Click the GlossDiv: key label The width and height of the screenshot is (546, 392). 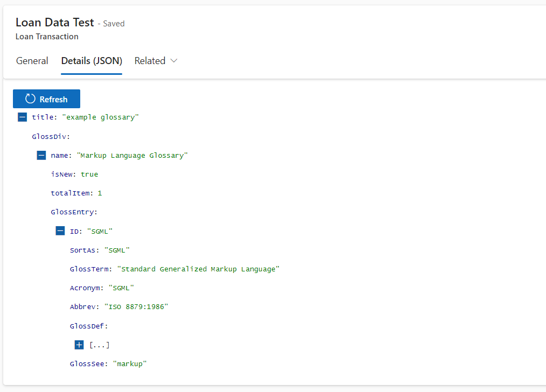coord(51,136)
